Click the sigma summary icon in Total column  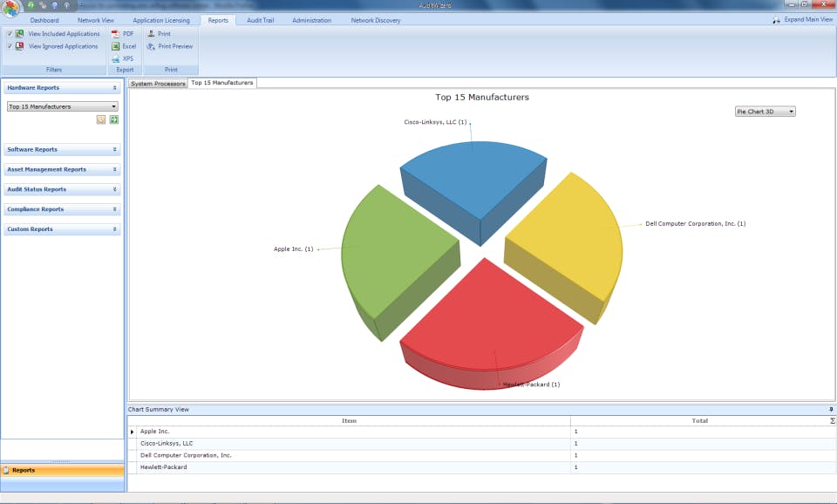coord(832,420)
